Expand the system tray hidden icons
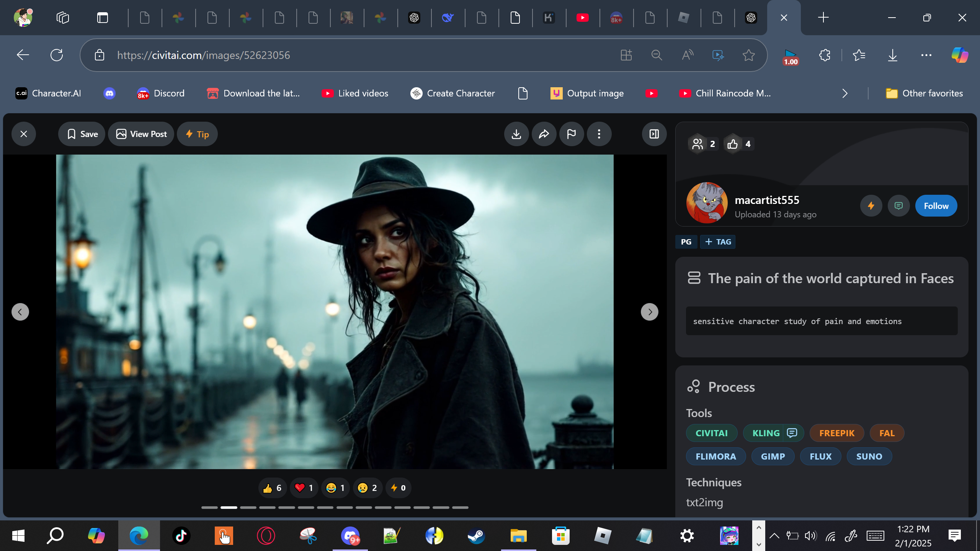The image size is (980, 551). (x=774, y=536)
